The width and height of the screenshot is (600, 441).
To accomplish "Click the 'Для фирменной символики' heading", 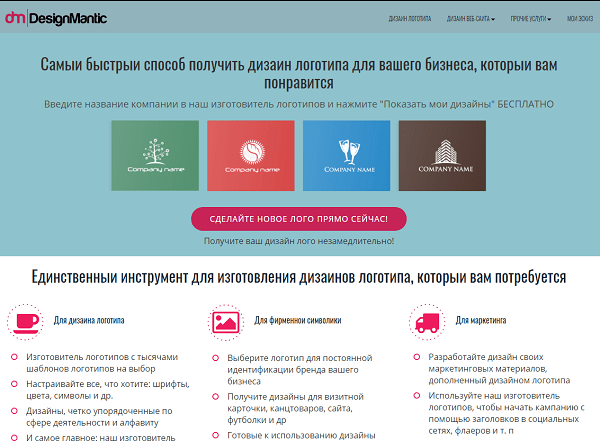I will tap(298, 320).
